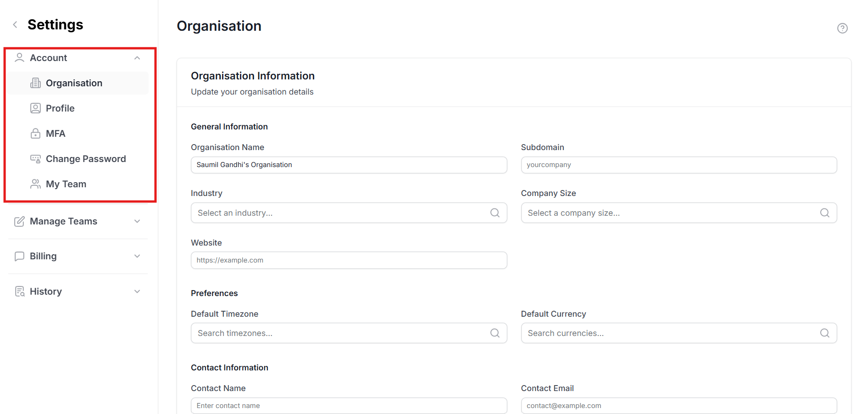
Task: Click into the Website URL field
Action: [349, 260]
